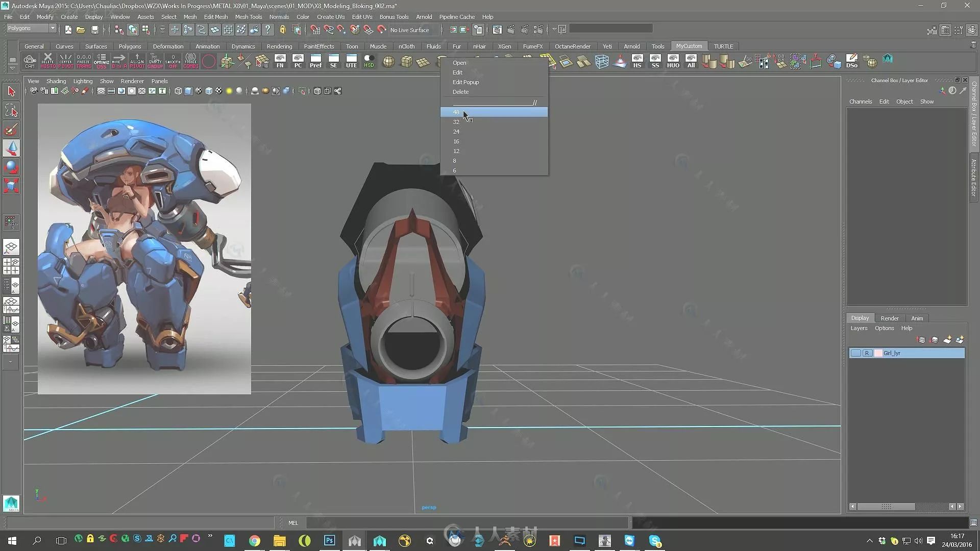The width and height of the screenshot is (980, 551).
Task: Open the Polygons menu set dropdown
Action: [x=31, y=29]
